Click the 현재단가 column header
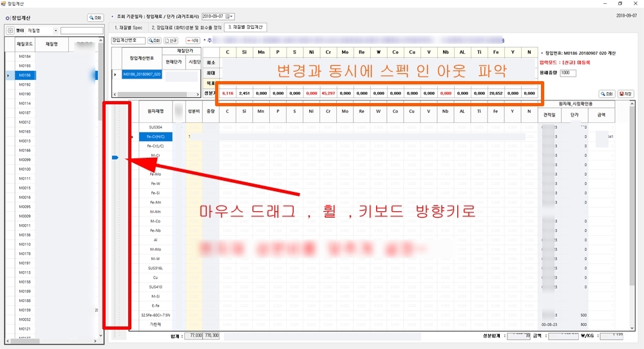The image size is (644, 349). [x=174, y=62]
